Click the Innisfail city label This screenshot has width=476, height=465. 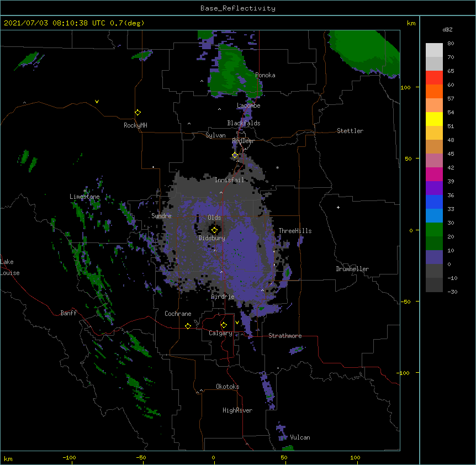click(x=229, y=180)
